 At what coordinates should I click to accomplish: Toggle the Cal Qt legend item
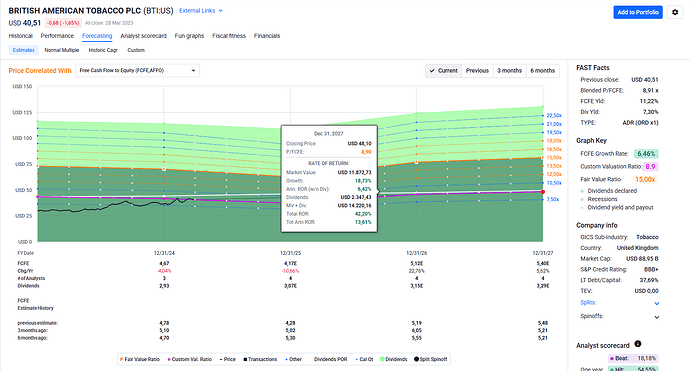tap(364, 359)
